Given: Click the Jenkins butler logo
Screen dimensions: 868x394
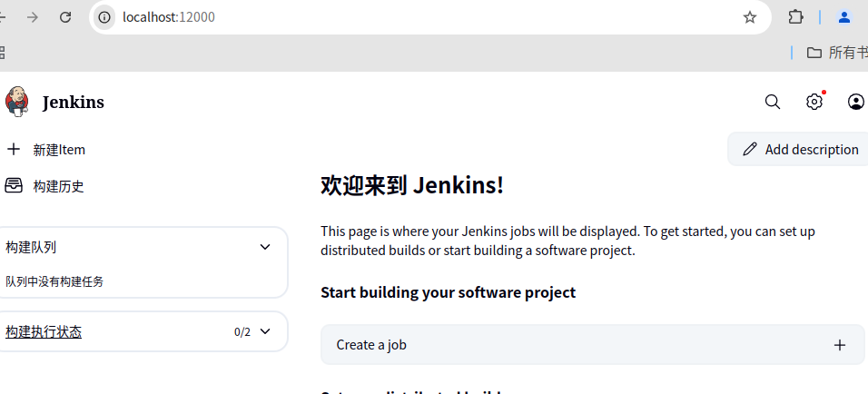Looking at the screenshot, I should coord(16,102).
